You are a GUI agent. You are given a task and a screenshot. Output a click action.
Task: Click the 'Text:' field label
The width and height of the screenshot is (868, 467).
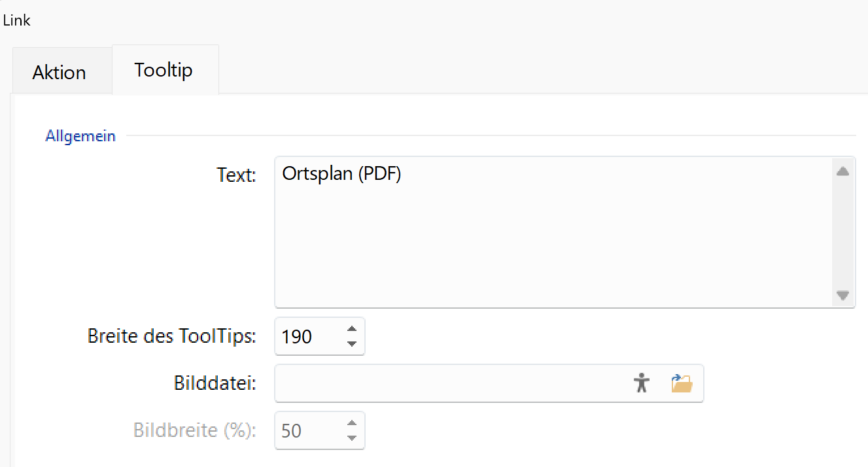pyautogui.click(x=236, y=175)
